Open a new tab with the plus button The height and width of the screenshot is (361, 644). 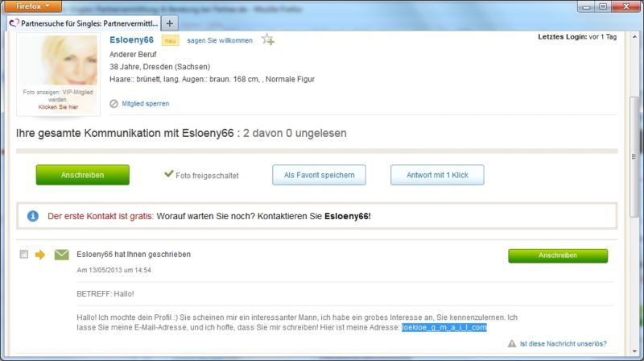pyautogui.click(x=170, y=23)
